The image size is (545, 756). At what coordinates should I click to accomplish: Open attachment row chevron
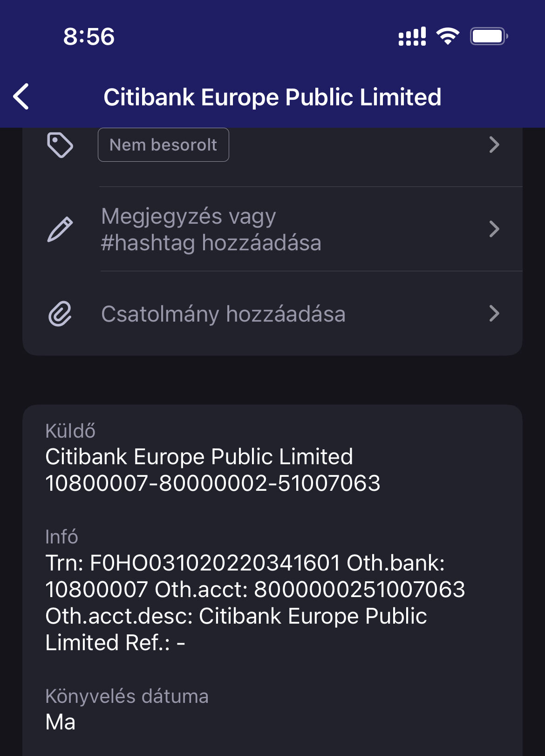[x=494, y=314]
